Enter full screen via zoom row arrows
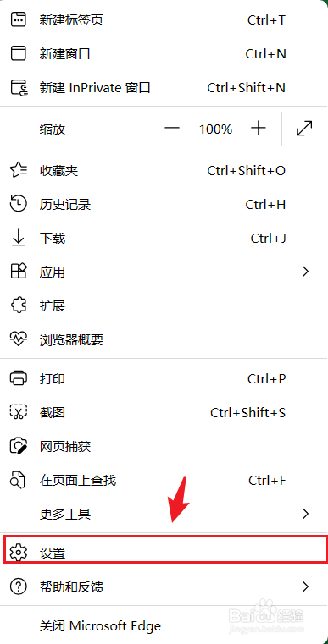The image size is (328, 644). click(x=304, y=129)
